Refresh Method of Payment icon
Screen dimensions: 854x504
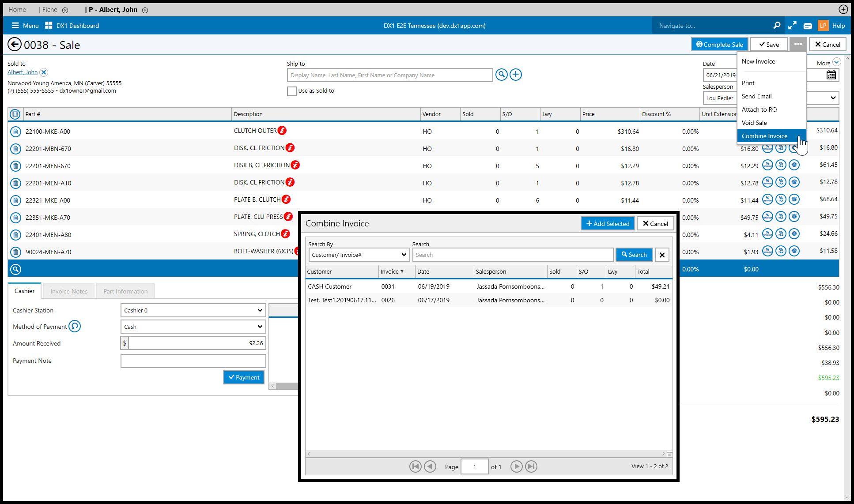pyautogui.click(x=75, y=327)
